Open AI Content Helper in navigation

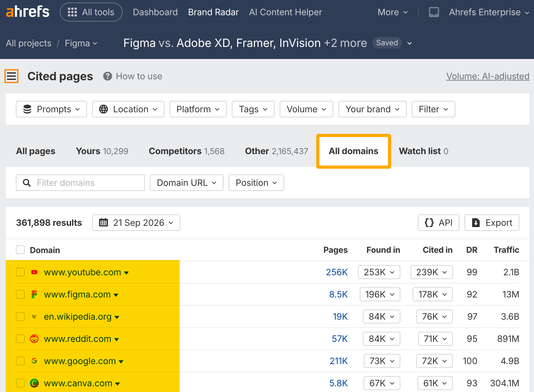[x=285, y=12]
